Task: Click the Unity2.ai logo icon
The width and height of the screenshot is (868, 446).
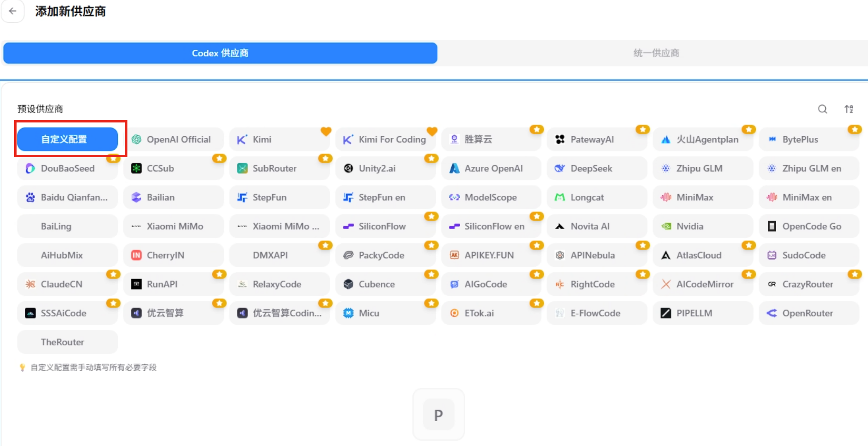Action: (348, 168)
